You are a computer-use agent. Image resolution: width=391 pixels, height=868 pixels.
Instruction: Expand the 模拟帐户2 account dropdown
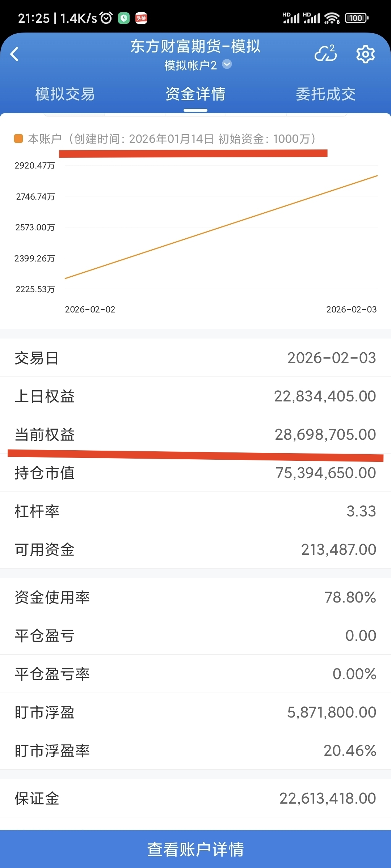tap(227, 64)
